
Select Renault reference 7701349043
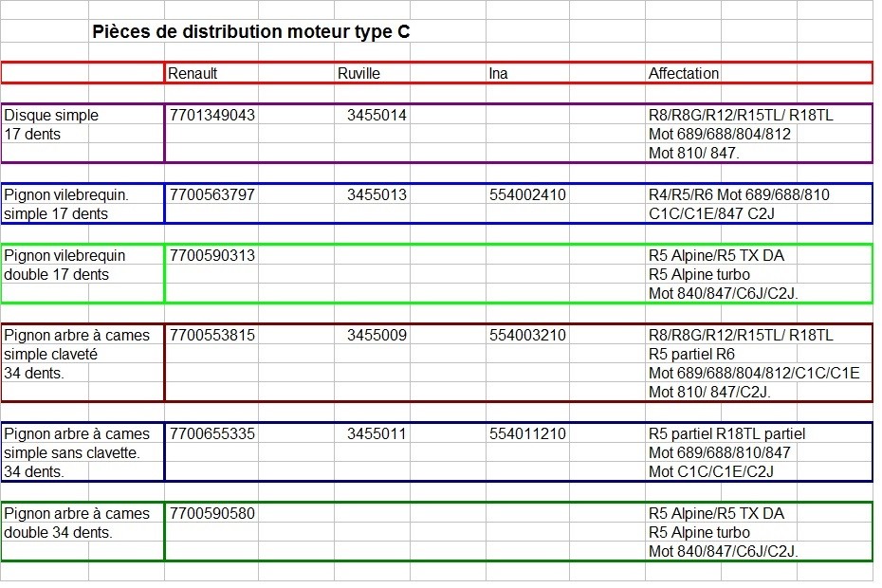click(212, 116)
